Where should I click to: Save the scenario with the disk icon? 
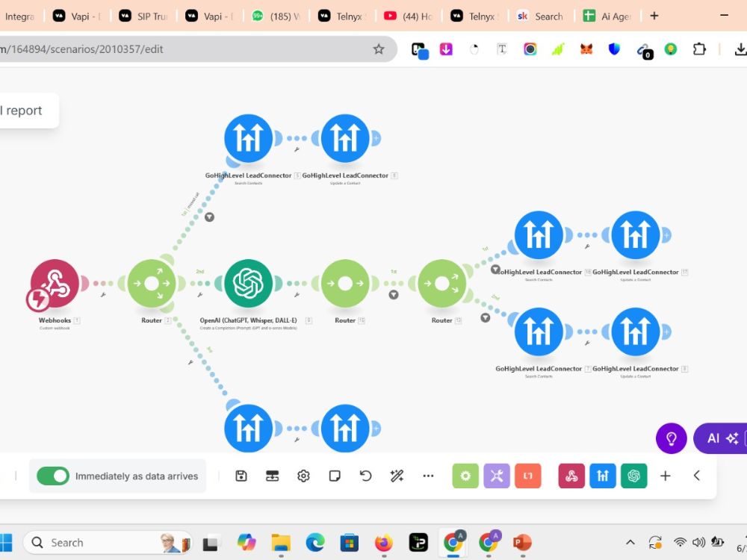point(241,476)
